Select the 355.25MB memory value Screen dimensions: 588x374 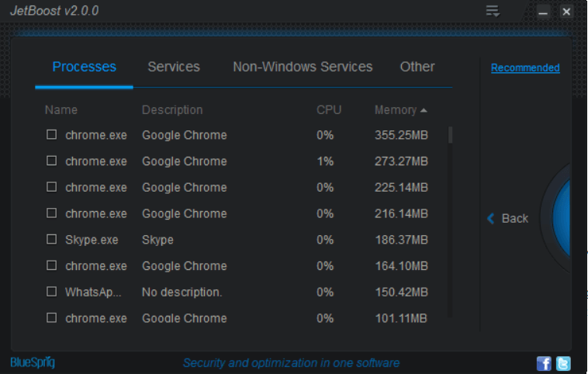click(401, 135)
